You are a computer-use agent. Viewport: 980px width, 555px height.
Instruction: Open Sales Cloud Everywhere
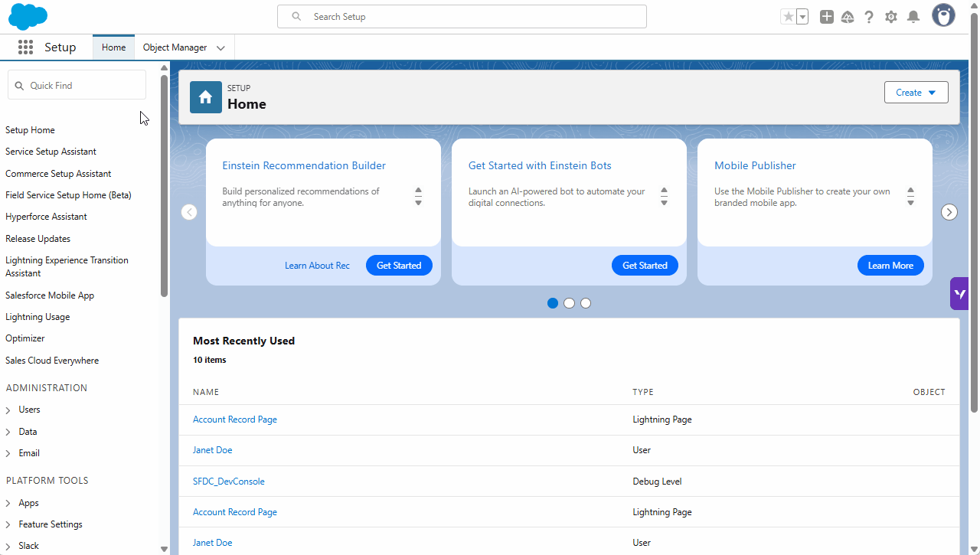(52, 361)
